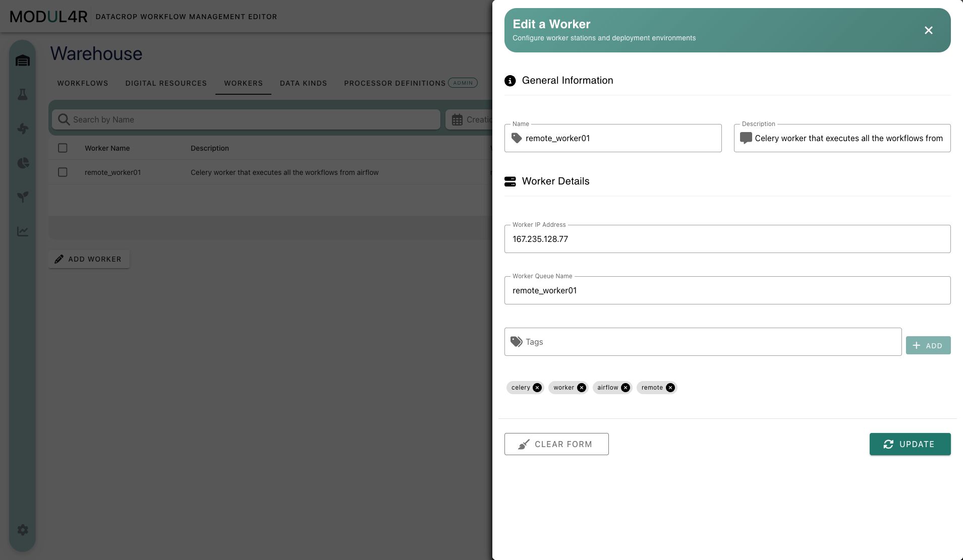
Task: Switch to the Data Kinds tab
Action: [303, 83]
